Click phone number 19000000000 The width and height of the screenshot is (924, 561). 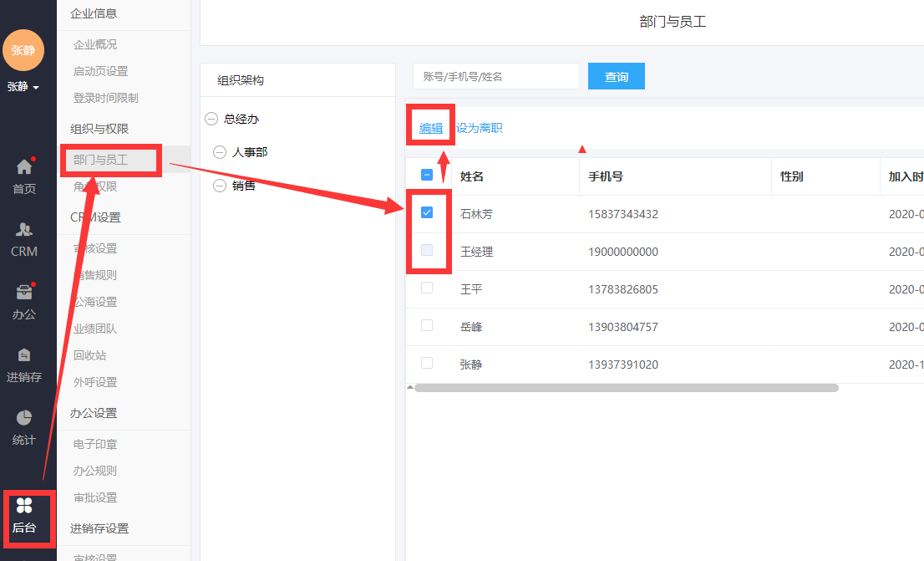(623, 252)
